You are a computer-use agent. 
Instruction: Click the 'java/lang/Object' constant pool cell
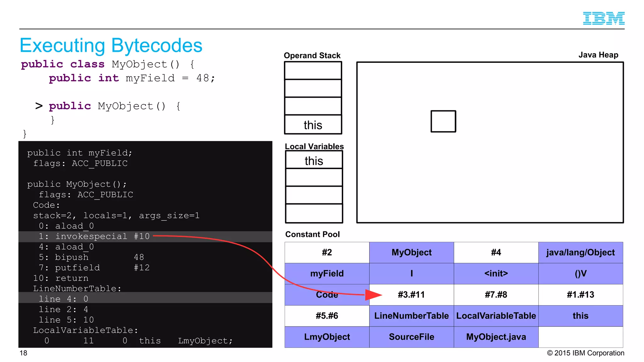coord(580,252)
